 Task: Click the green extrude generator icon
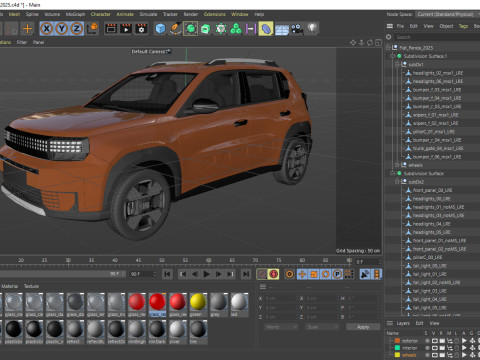tap(206, 29)
